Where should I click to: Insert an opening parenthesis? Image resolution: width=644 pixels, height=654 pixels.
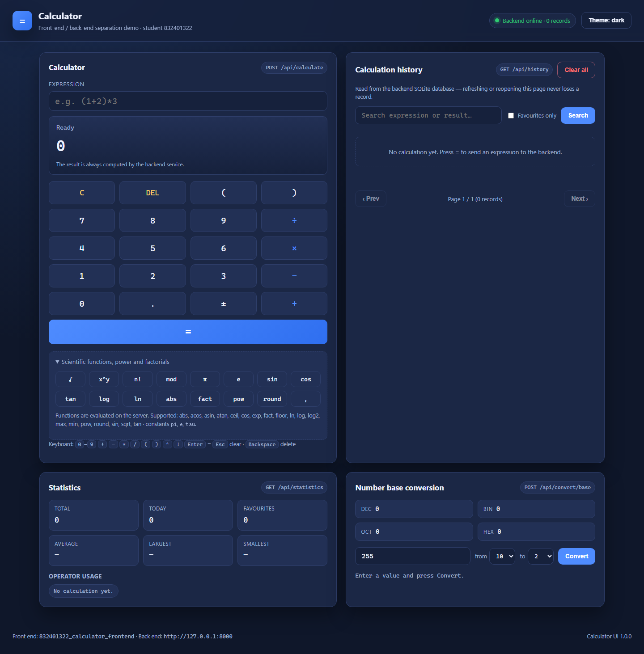point(224,193)
